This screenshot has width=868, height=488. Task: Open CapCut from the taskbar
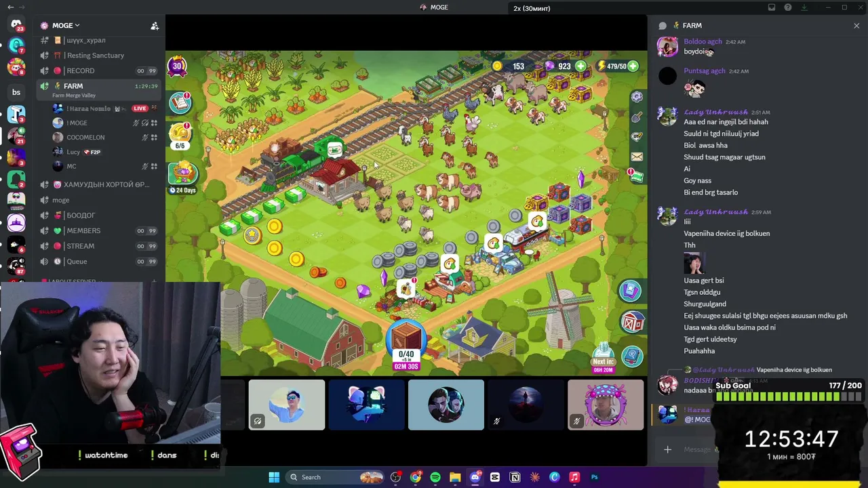coord(495,477)
